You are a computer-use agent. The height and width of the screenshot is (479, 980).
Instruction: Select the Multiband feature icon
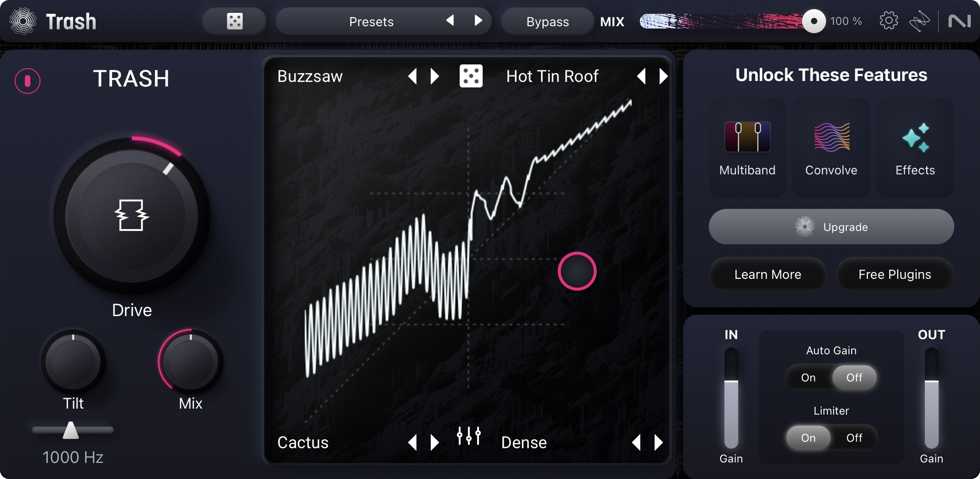coord(747,137)
